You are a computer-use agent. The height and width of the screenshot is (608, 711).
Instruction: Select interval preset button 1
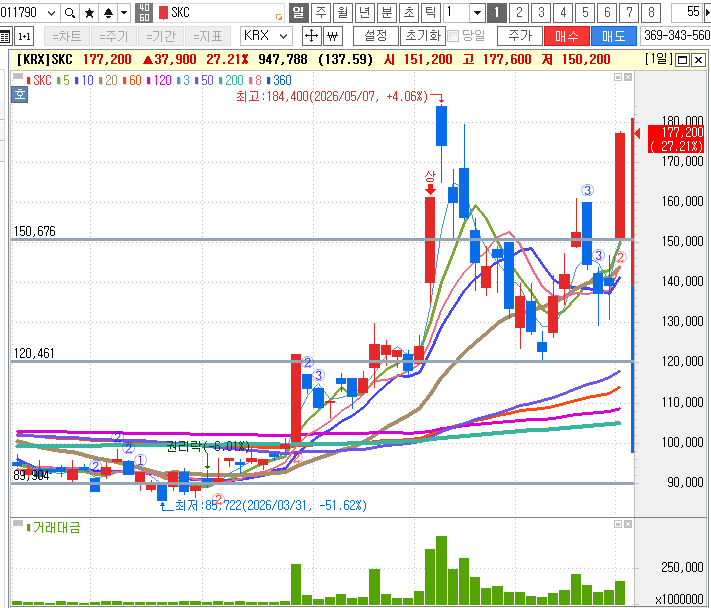pos(497,13)
